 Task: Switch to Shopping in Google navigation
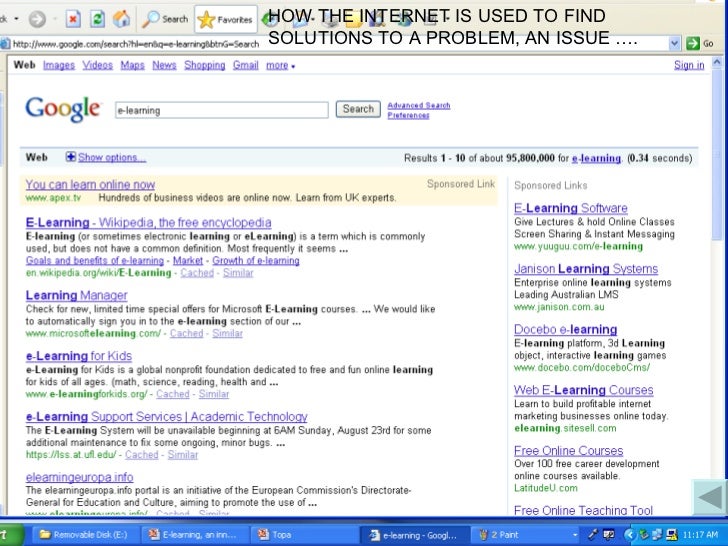click(204, 65)
